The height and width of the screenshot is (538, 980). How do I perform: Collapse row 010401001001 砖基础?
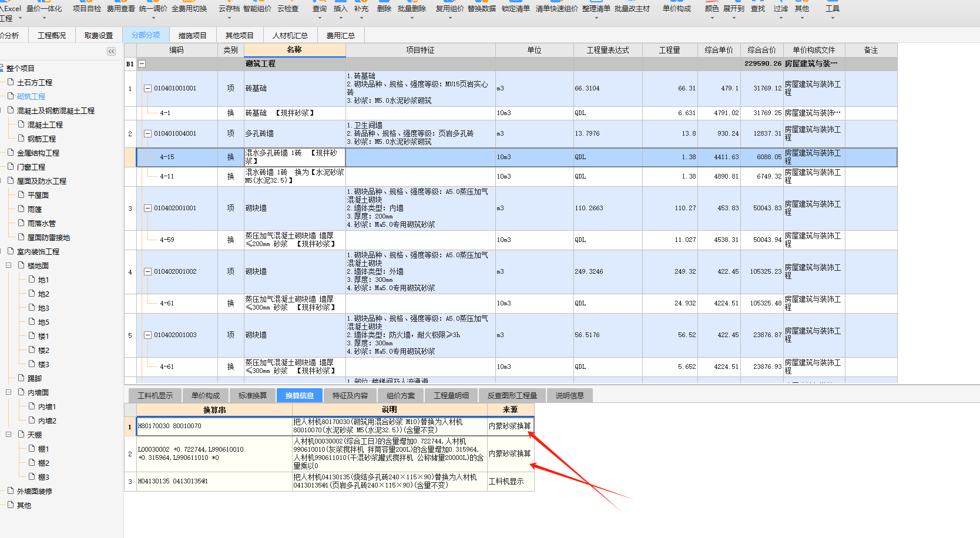(147, 88)
